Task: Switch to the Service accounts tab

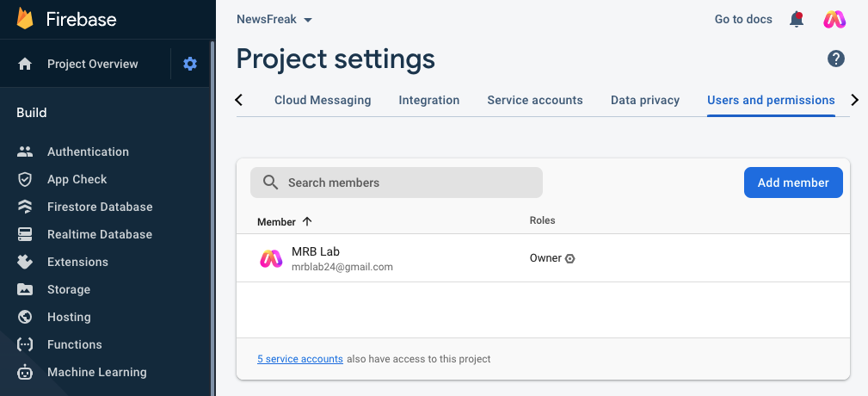Action: (535, 100)
